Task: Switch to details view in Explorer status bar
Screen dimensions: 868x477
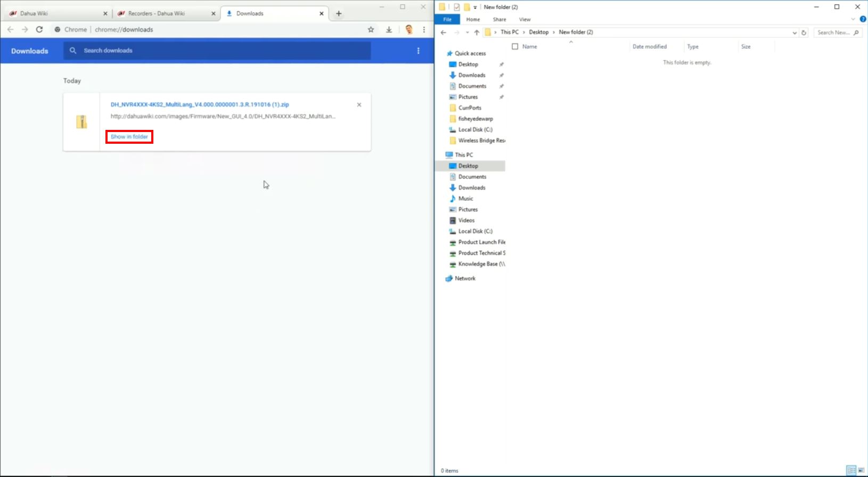Action: click(x=851, y=471)
